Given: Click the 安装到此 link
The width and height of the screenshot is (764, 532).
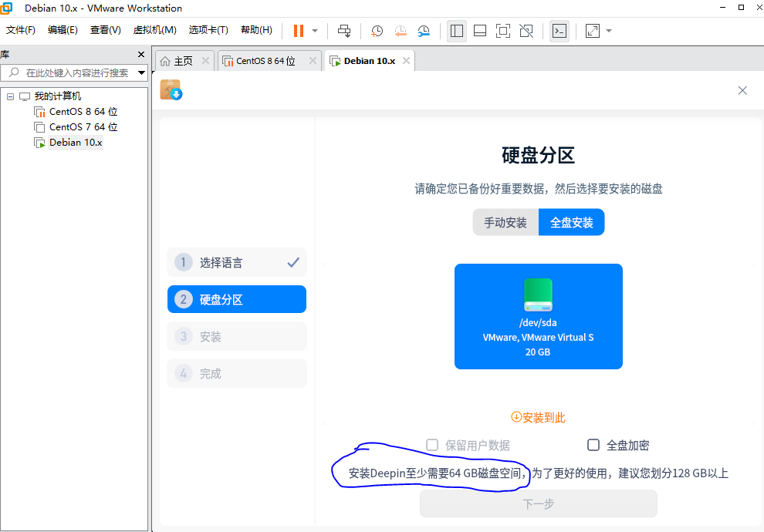Looking at the screenshot, I should tap(538, 418).
